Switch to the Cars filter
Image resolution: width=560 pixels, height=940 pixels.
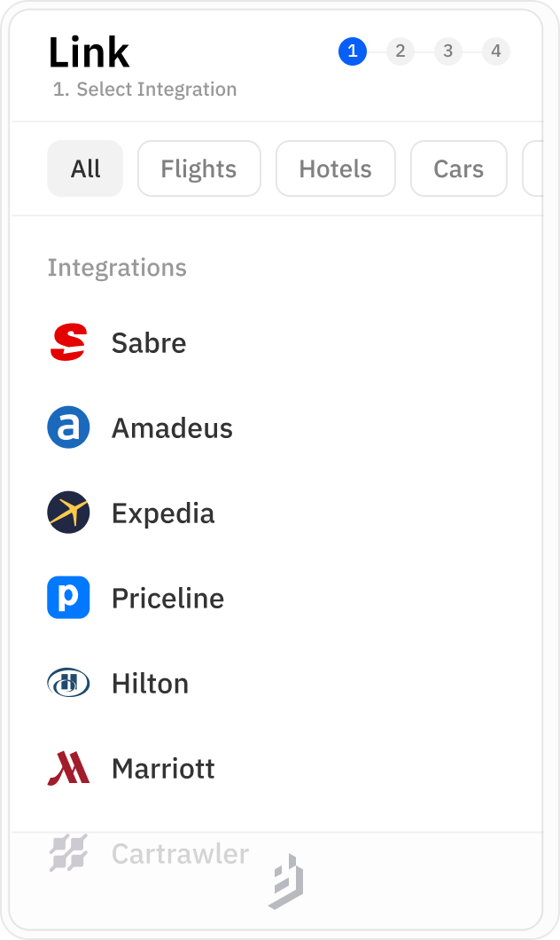[x=458, y=168]
